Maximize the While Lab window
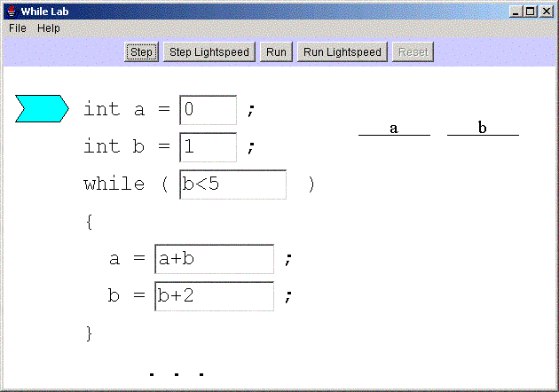Image resolution: width=559 pixels, height=392 pixels. 531,11
